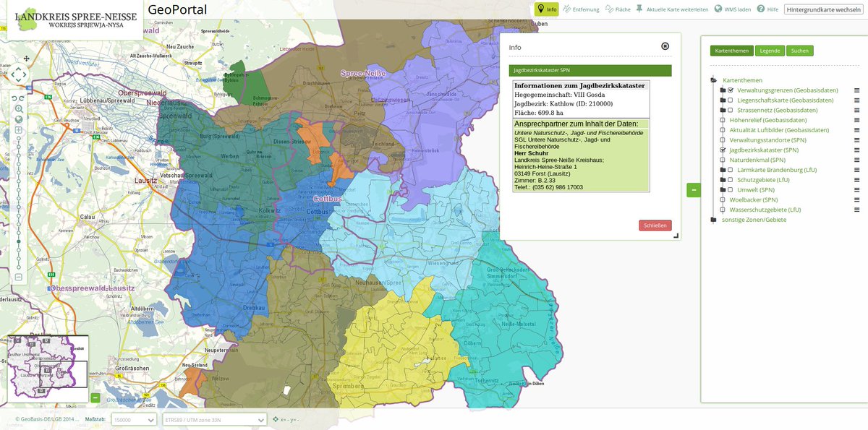Expand the Umwelt (SPN) folder icon
This screenshot has width=868, height=430.
(x=723, y=189)
